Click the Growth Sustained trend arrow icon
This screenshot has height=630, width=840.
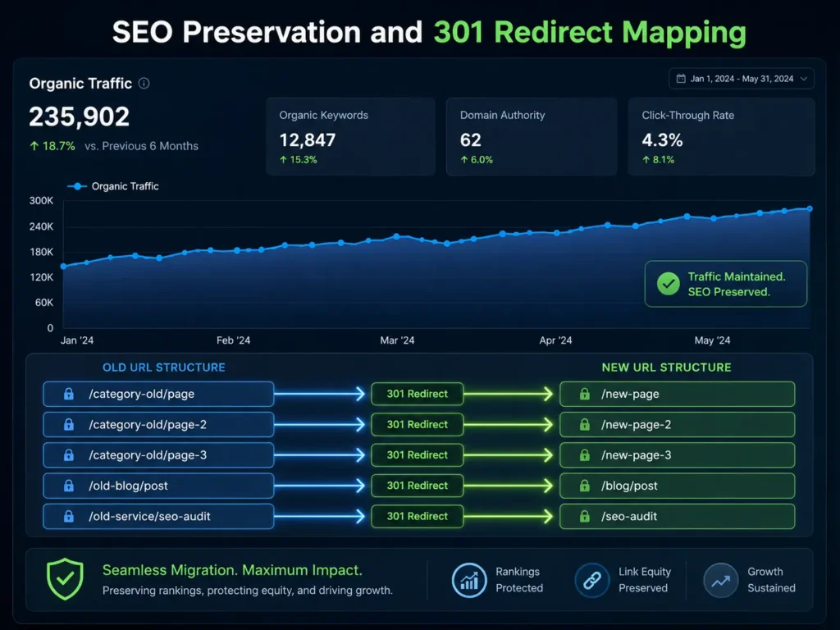(720, 580)
